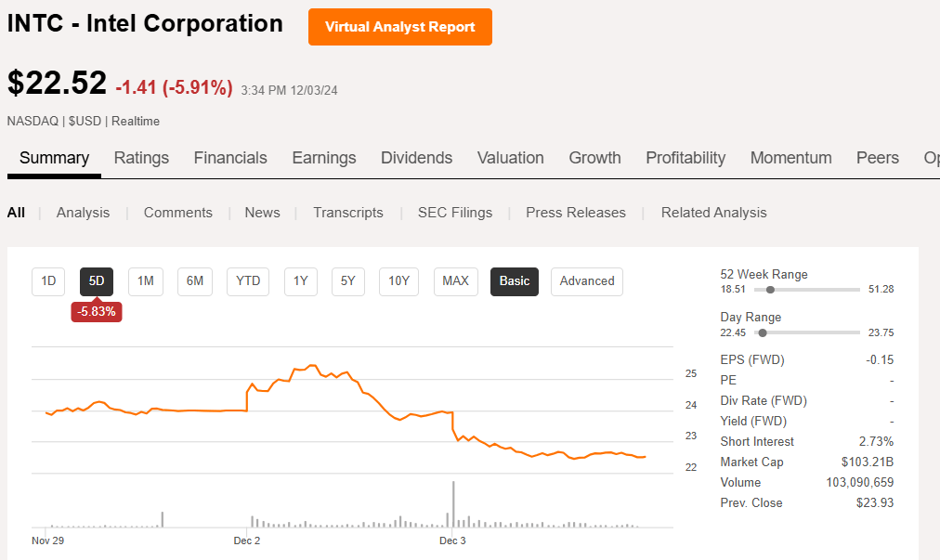Switch chart to YTD range
This screenshot has width=940, height=560.
pyautogui.click(x=247, y=281)
